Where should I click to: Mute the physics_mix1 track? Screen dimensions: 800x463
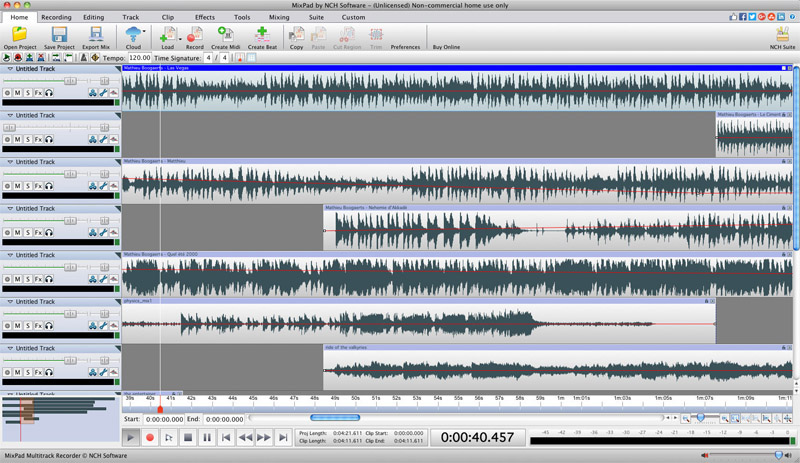[x=17, y=325]
